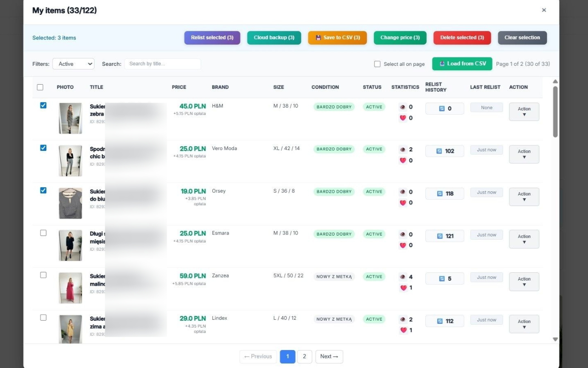Click the eye views icon in H&M row
This screenshot has width=588, height=368.
[403, 107]
